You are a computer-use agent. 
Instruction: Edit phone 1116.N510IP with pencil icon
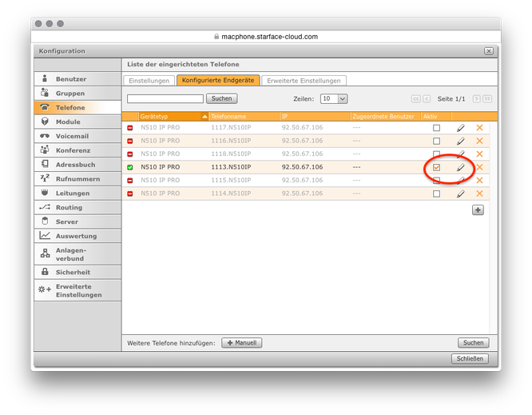(460, 141)
